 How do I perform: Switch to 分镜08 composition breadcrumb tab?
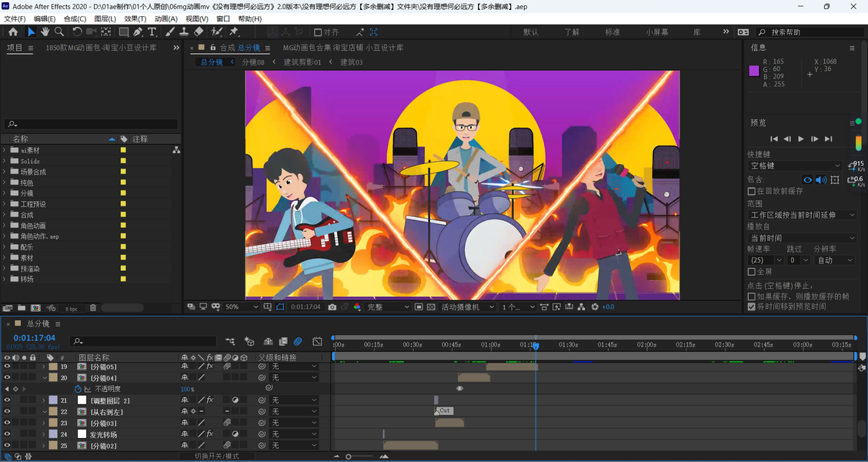[253, 62]
